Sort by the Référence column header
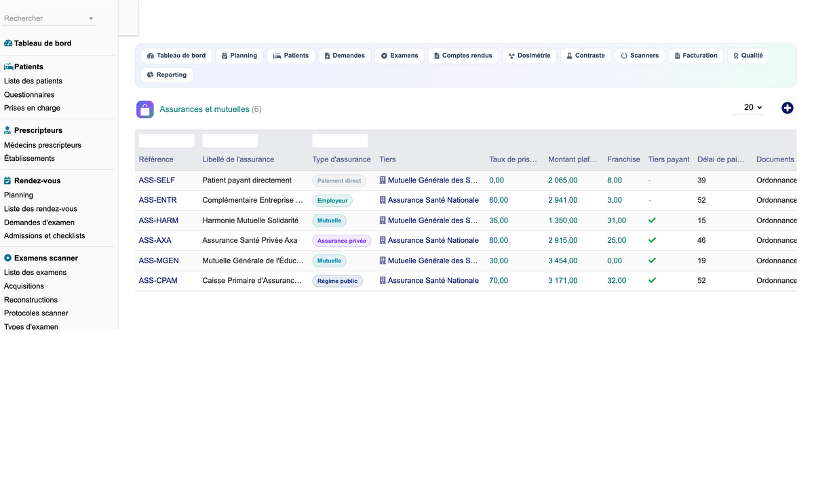Viewport: 814px width, 504px height. click(x=156, y=159)
